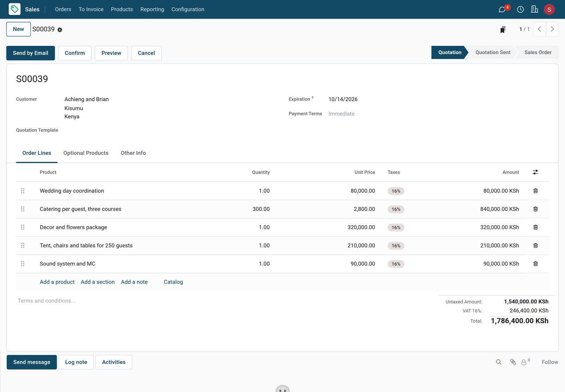Open the Sales app home icon
The image size is (565, 392).
point(14,9)
